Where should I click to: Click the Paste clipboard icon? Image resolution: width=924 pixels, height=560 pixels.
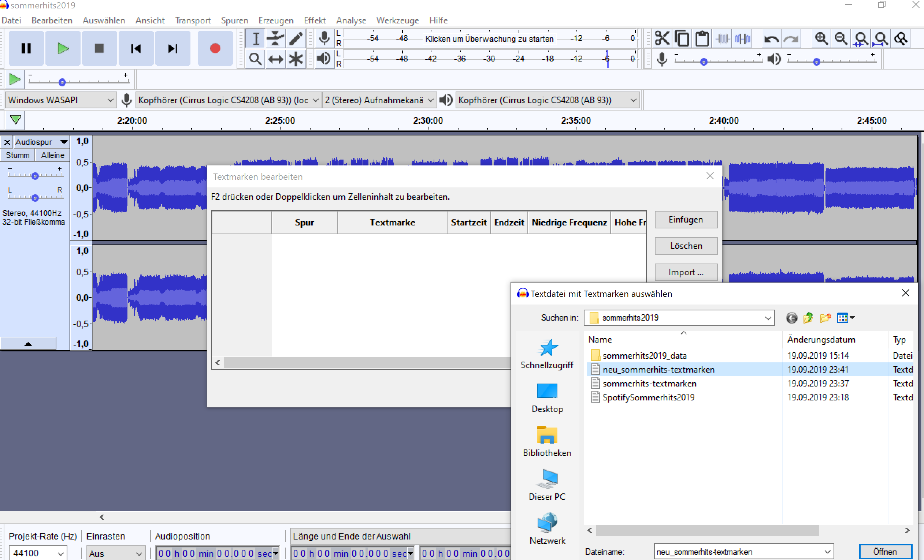[x=702, y=38]
